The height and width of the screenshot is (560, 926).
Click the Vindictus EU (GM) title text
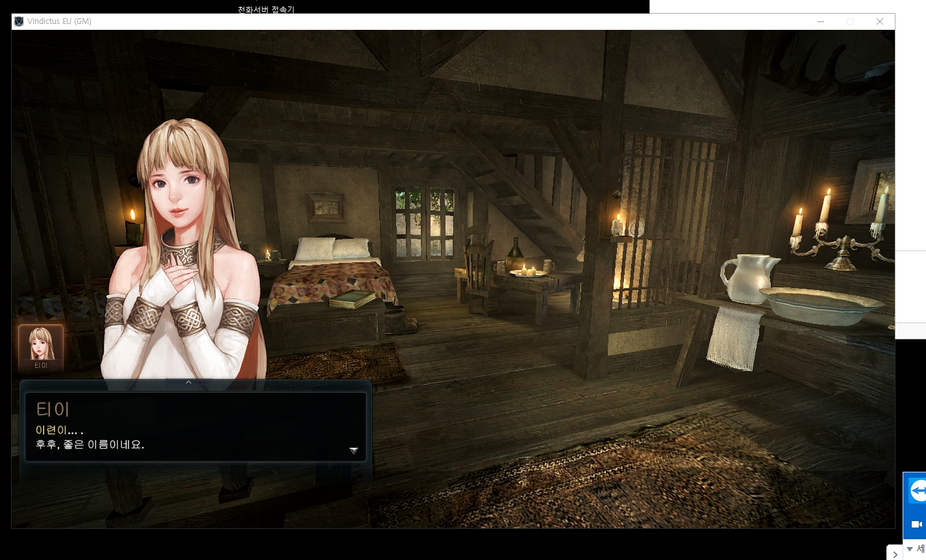click(59, 21)
